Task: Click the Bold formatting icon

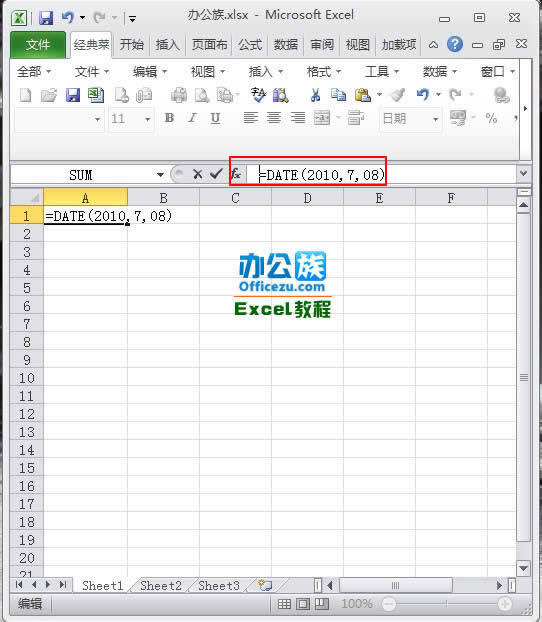Action: [169, 118]
